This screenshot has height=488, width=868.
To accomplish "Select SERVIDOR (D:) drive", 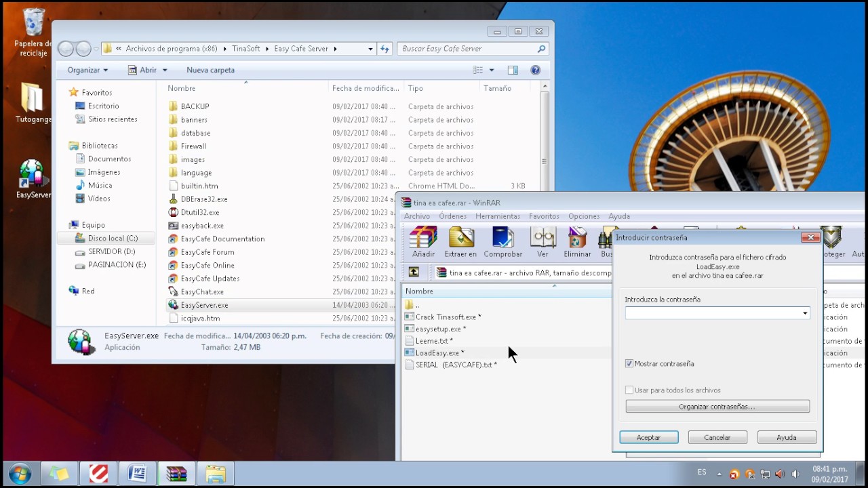I will pos(106,251).
